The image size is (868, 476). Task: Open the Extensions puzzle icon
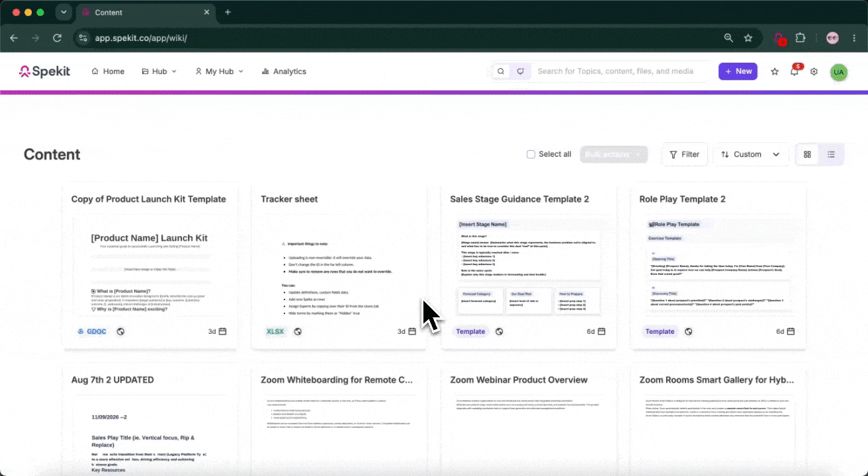(x=800, y=38)
